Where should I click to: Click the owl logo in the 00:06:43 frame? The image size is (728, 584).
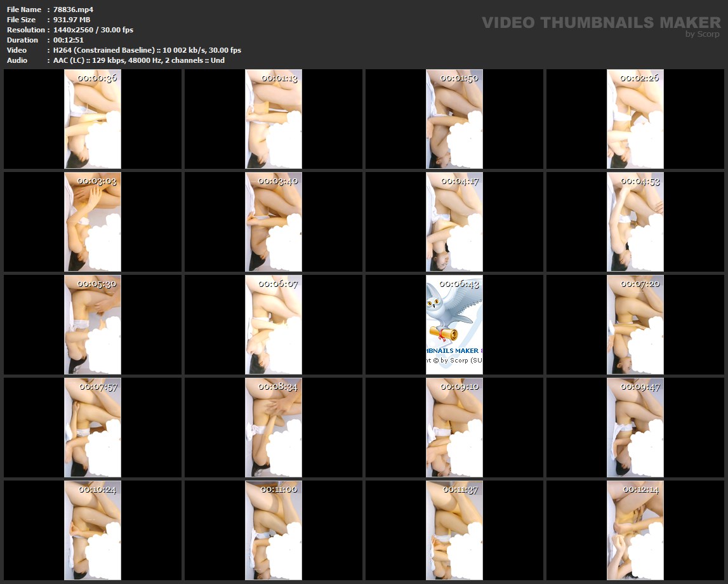pos(452,312)
